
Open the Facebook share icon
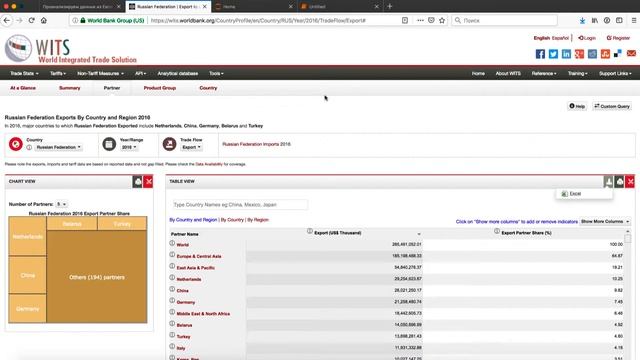[x=540, y=54]
